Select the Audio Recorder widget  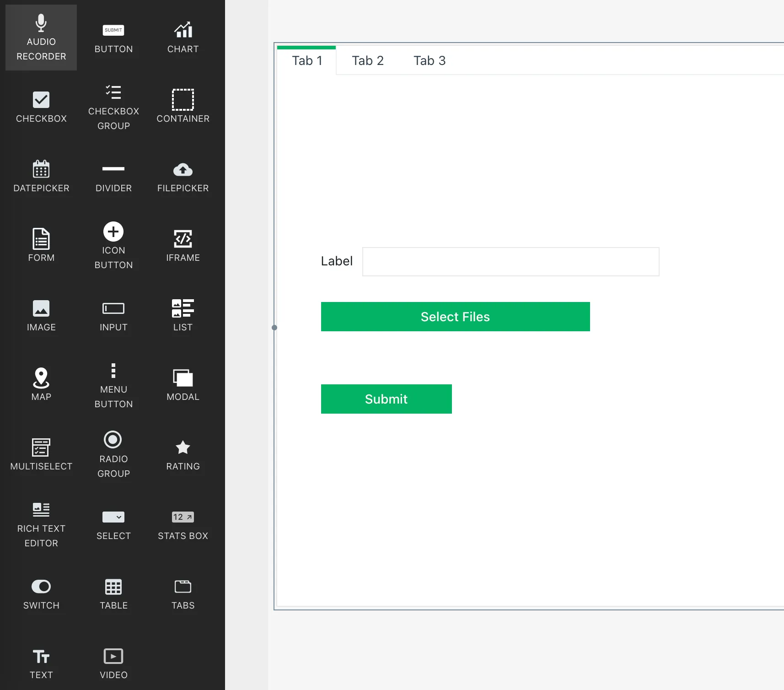(x=41, y=38)
